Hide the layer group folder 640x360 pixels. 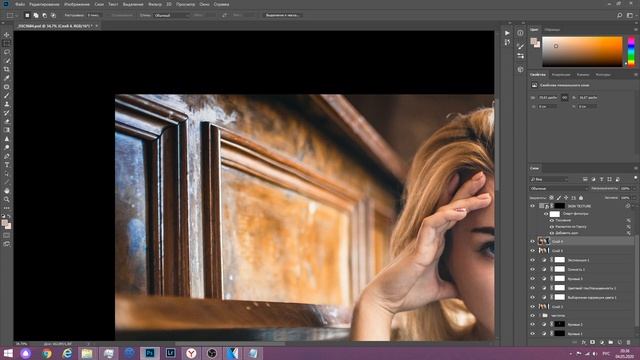(x=532, y=316)
